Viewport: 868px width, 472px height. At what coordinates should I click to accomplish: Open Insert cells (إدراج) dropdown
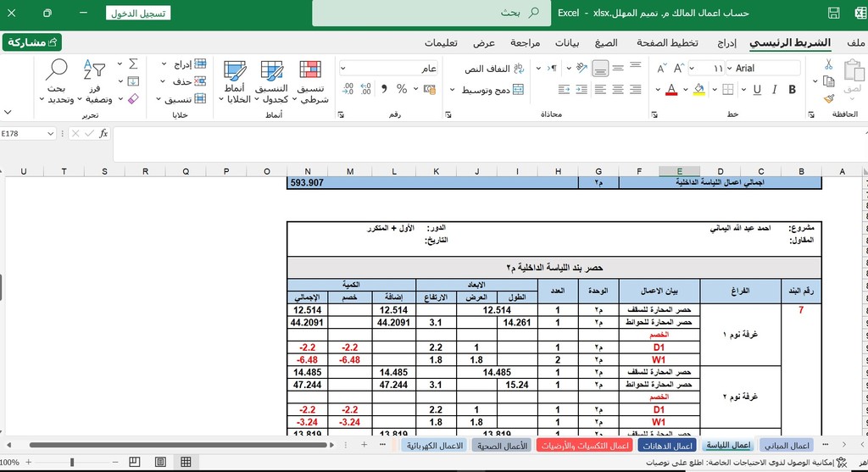pyautogui.click(x=164, y=64)
